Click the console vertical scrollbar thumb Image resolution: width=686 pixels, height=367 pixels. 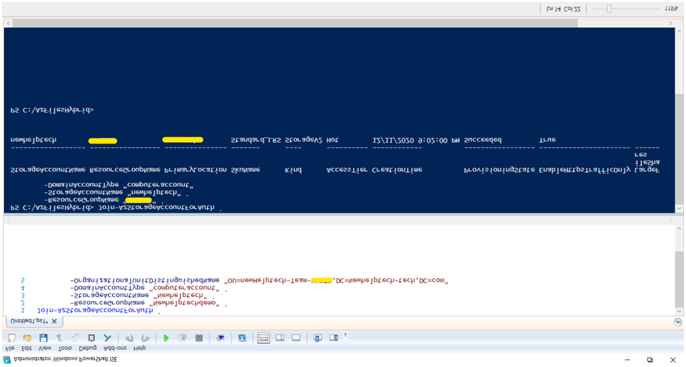pos(679,149)
